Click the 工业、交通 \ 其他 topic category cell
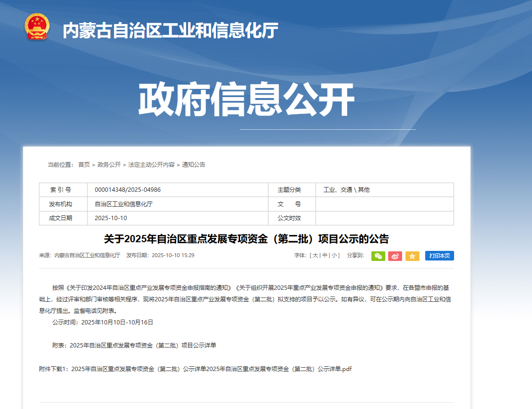This screenshot has width=532, height=409. [346, 190]
